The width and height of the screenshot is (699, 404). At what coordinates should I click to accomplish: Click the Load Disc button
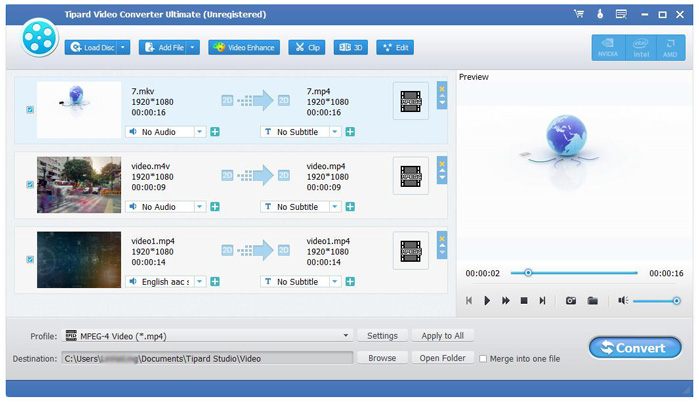[92, 48]
